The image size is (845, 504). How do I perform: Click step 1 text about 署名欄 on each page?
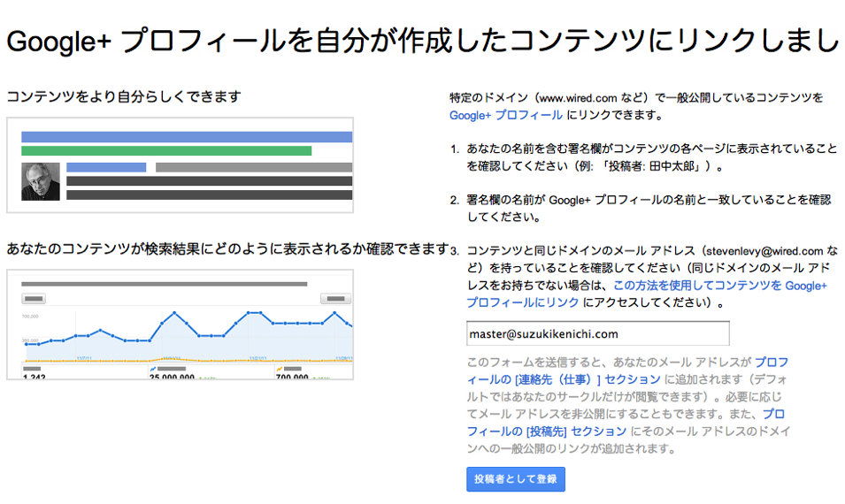[x=651, y=157]
